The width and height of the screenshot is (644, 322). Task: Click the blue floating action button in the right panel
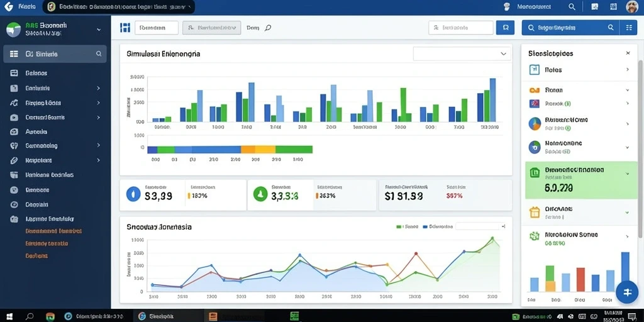627,292
